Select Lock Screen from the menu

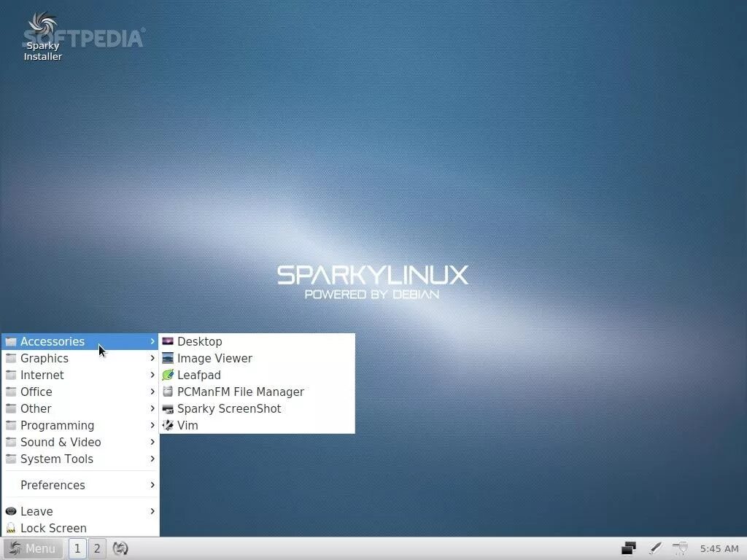pos(80,528)
